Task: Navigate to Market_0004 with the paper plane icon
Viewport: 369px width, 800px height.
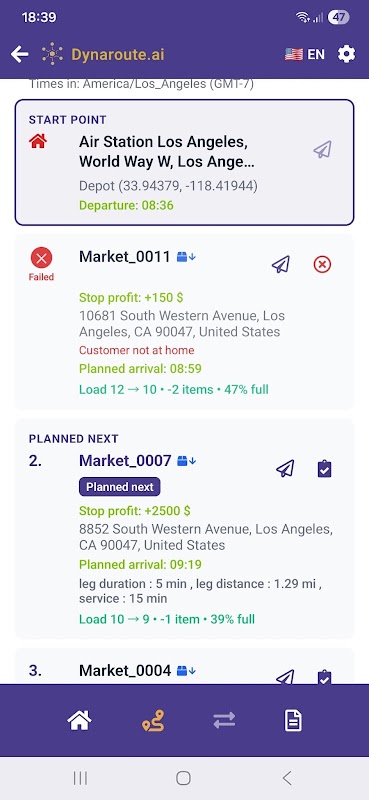Action: pyautogui.click(x=285, y=677)
